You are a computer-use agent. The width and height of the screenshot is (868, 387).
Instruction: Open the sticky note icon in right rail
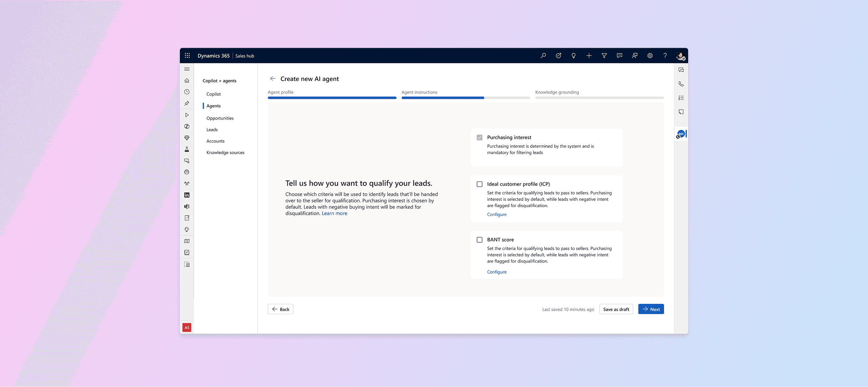pyautogui.click(x=681, y=112)
